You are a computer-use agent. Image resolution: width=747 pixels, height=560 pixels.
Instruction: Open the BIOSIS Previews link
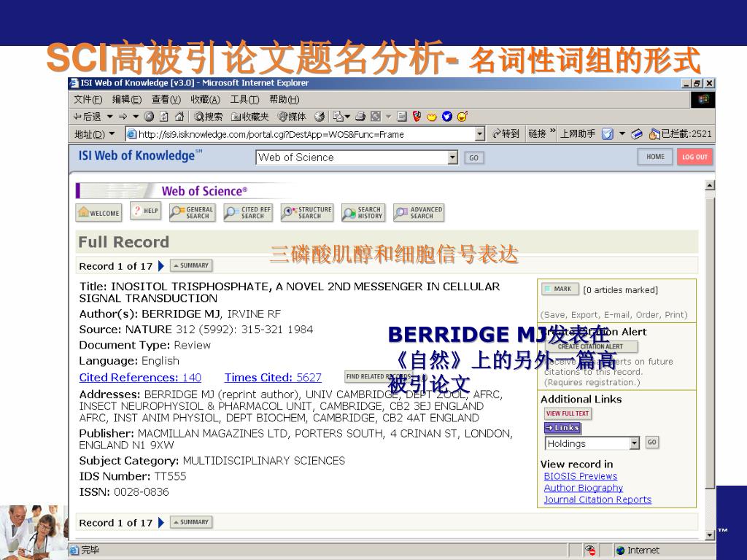click(580, 476)
